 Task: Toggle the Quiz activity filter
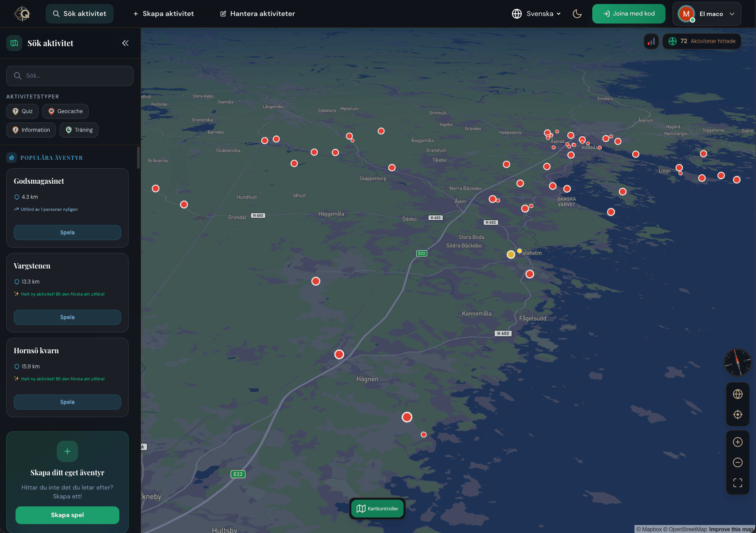[22, 111]
